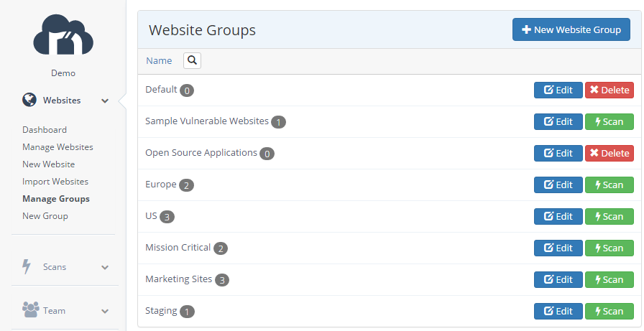Select Manage Groups in sidebar

point(56,198)
